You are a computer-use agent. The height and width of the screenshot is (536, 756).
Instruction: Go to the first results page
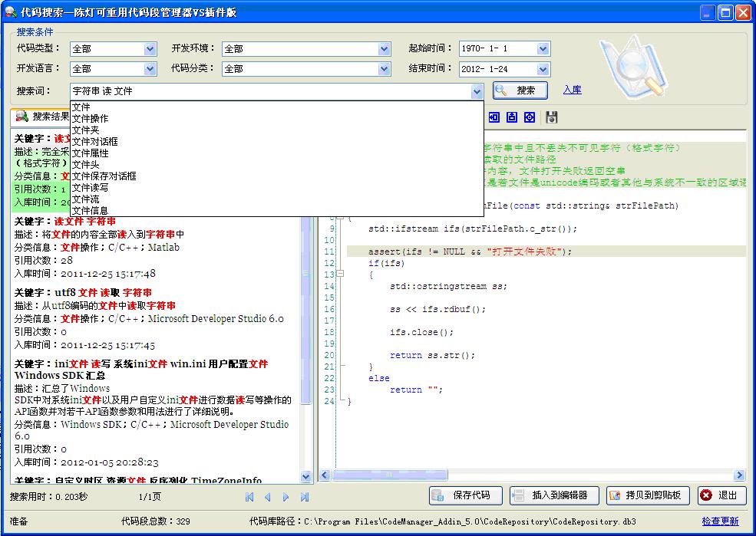pos(249,497)
